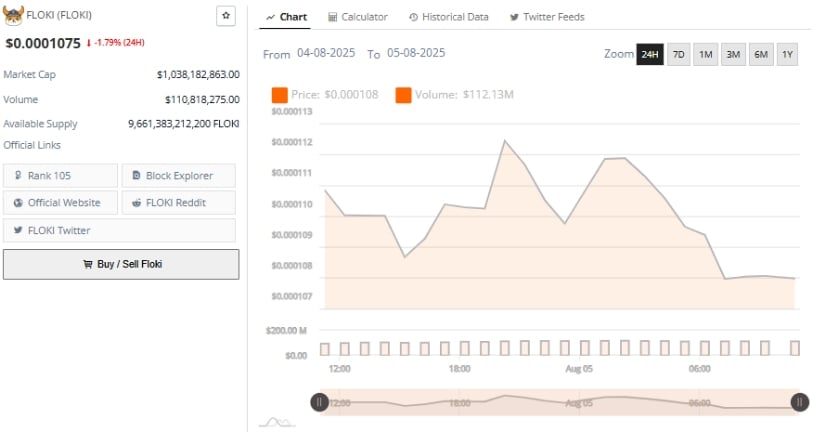
Task: Open the FLOKI Reddit link
Action: [179, 203]
